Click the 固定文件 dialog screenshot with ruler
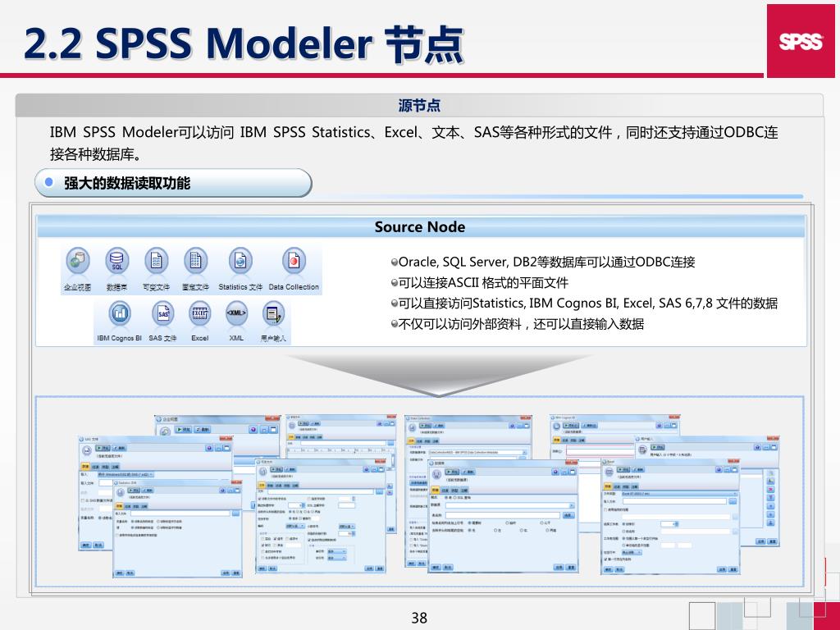Viewport: 840px width, 630px height. click(x=341, y=435)
